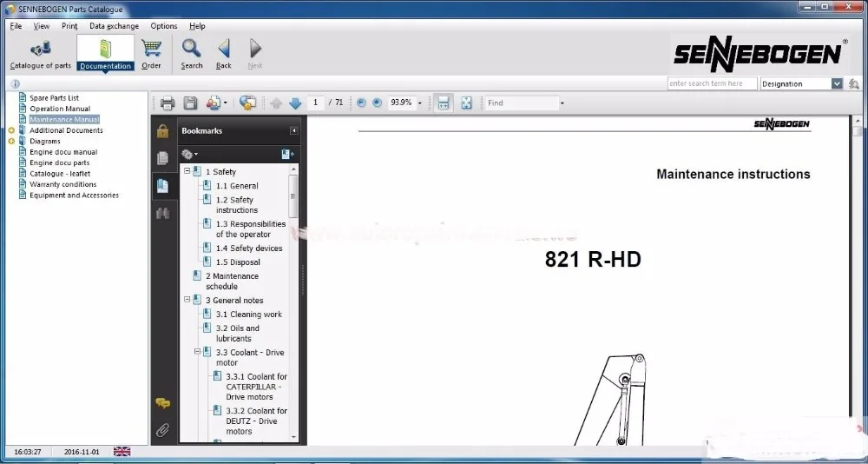Image resolution: width=868 pixels, height=464 pixels.
Task: Open the Data exchange menu
Action: click(114, 26)
